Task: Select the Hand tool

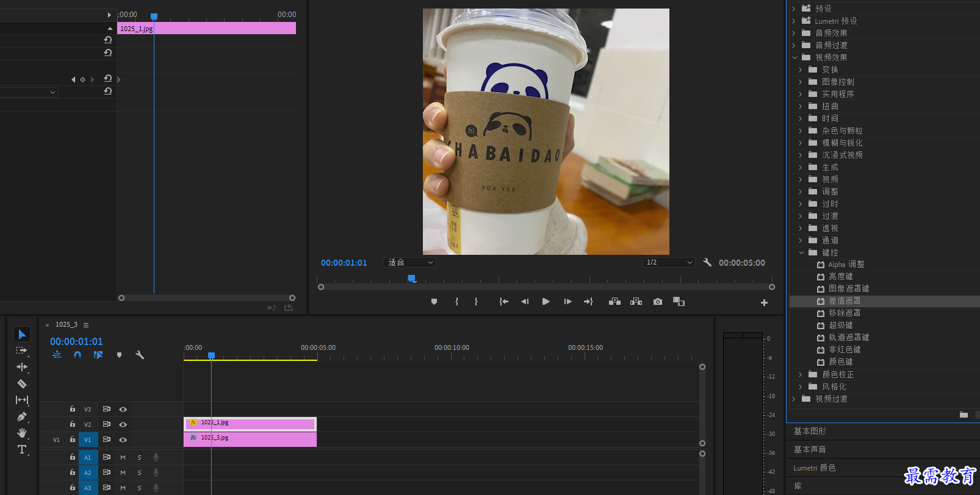Action: (x=22, y=433)
